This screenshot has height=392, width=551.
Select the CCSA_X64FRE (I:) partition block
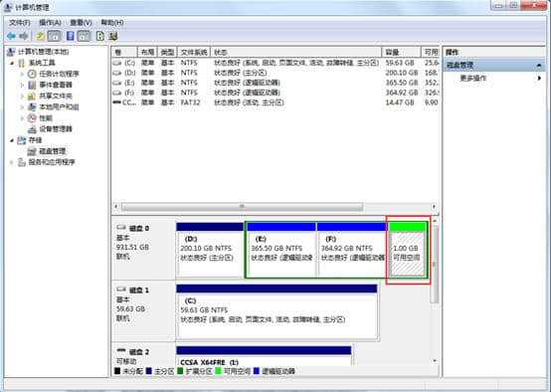pyautogui.click(x=264, y=356)
